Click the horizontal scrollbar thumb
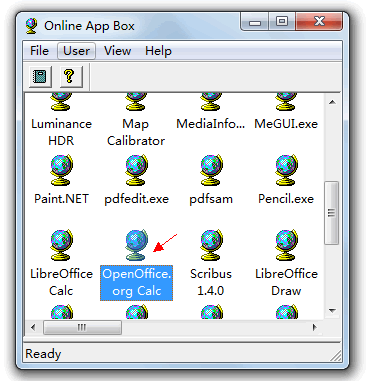Image resolution: width=366 pixels, height=381 pixels. pos(82,327)
